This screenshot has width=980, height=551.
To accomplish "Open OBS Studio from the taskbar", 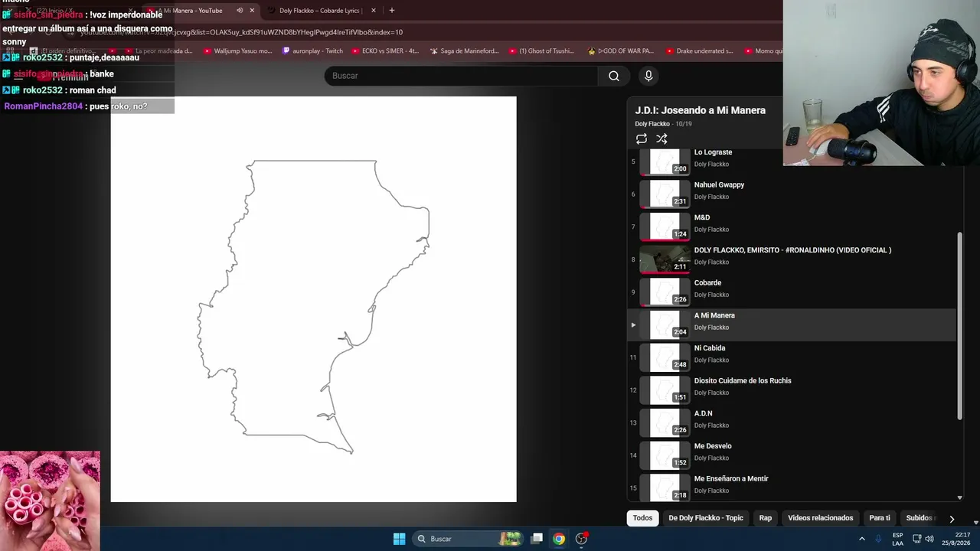I will pos(582,539).
